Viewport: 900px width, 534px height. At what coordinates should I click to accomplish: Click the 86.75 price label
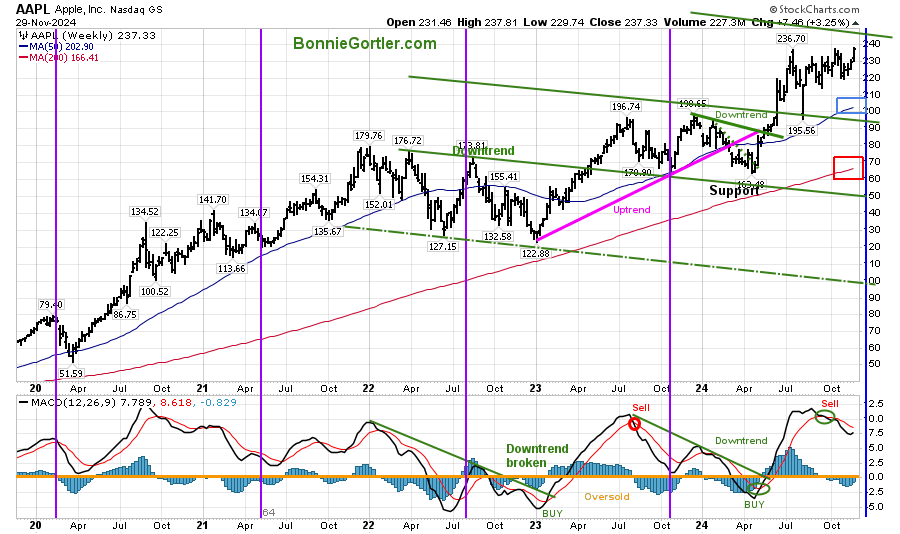coord(125,314)
